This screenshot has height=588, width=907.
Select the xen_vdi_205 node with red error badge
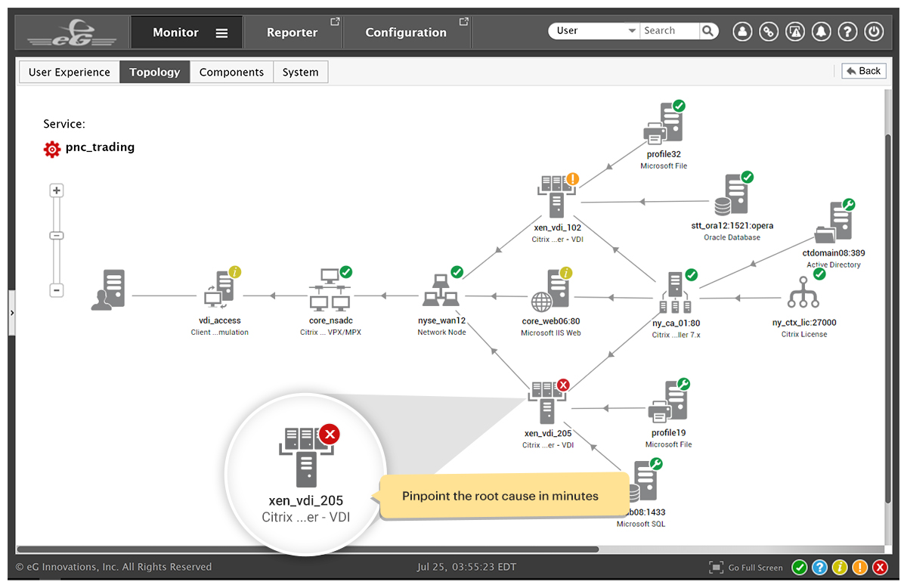(546, 404)
